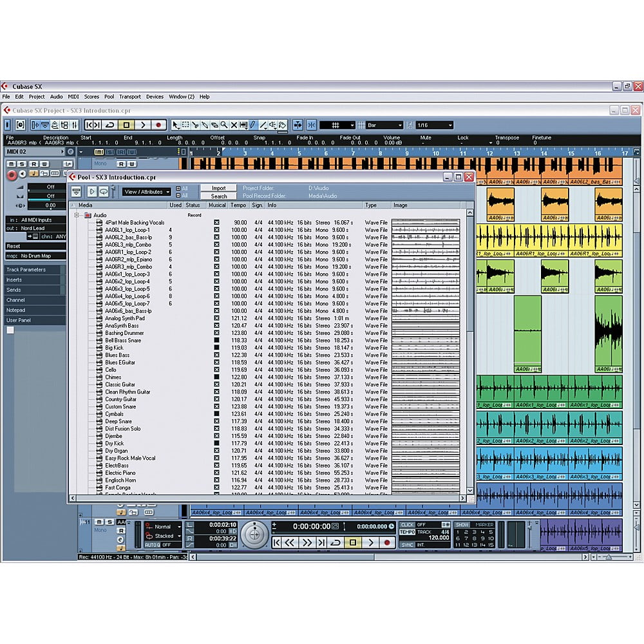The width and height of the screenshot is (644, 644).
Task: Click transport Rewind button
Action: point(290,542)
